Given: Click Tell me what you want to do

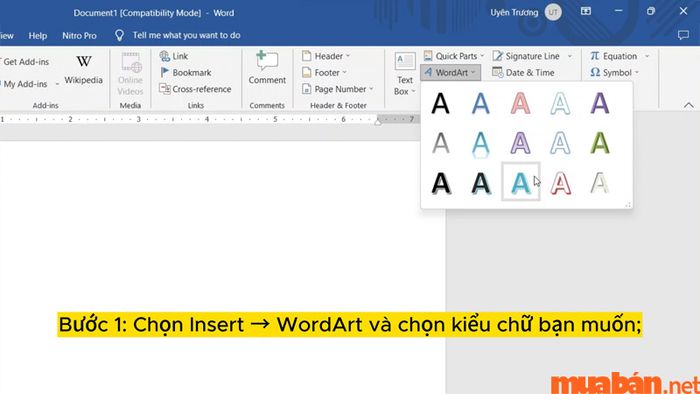Looking at the screenshot, I should coord(186,35).
